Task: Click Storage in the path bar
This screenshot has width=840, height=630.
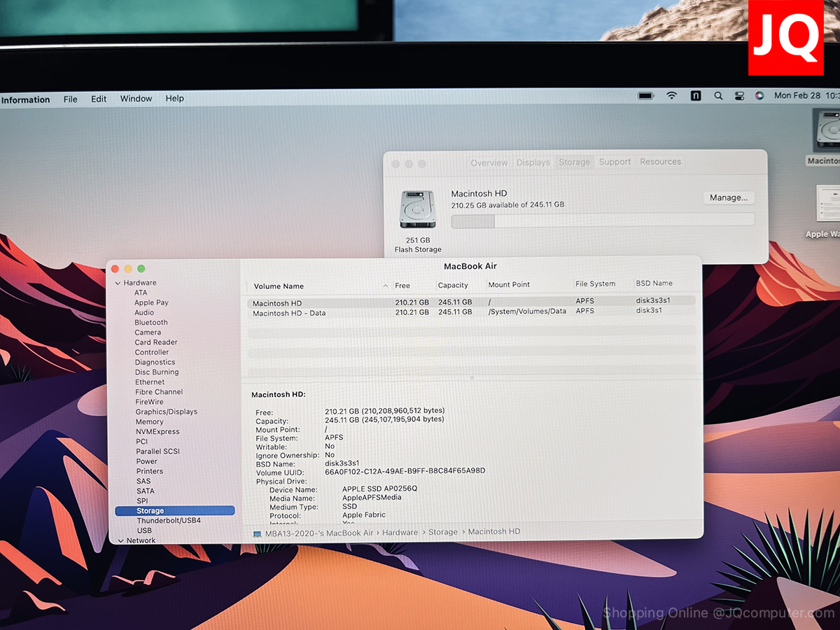Action: pos(443,532)
